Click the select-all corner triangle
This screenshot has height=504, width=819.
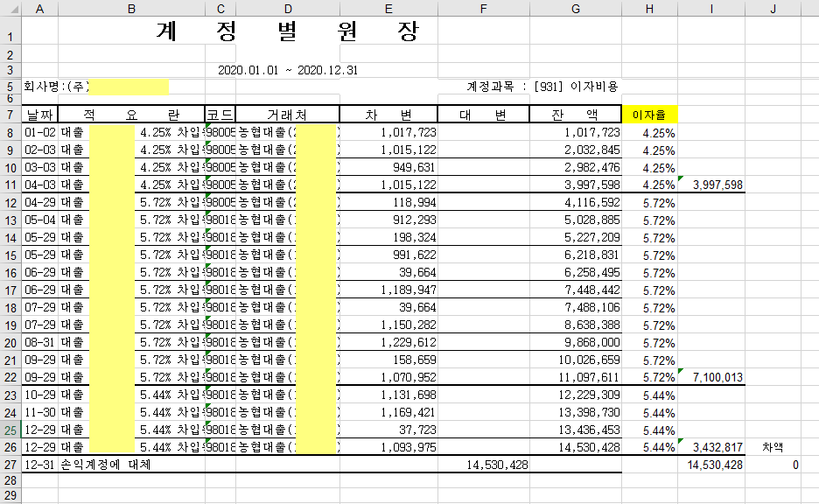[11, 9]
